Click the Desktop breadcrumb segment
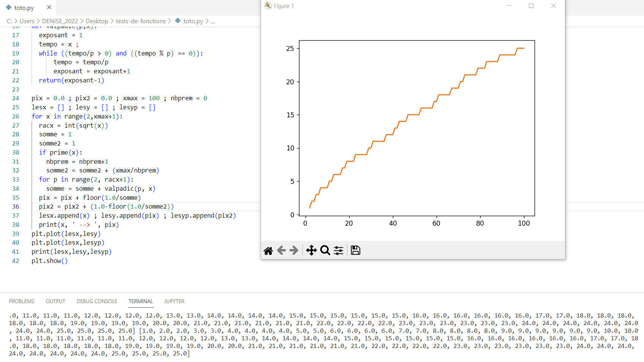Image resolution: width=644 pixels, height=362 pixels. [97, 21]
